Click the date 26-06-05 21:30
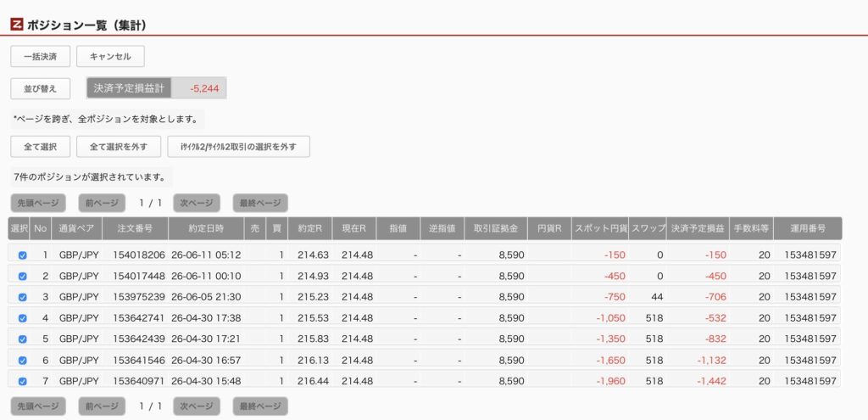Image resolution: width=868 pixels, height=420 pixels. point(206,297)
